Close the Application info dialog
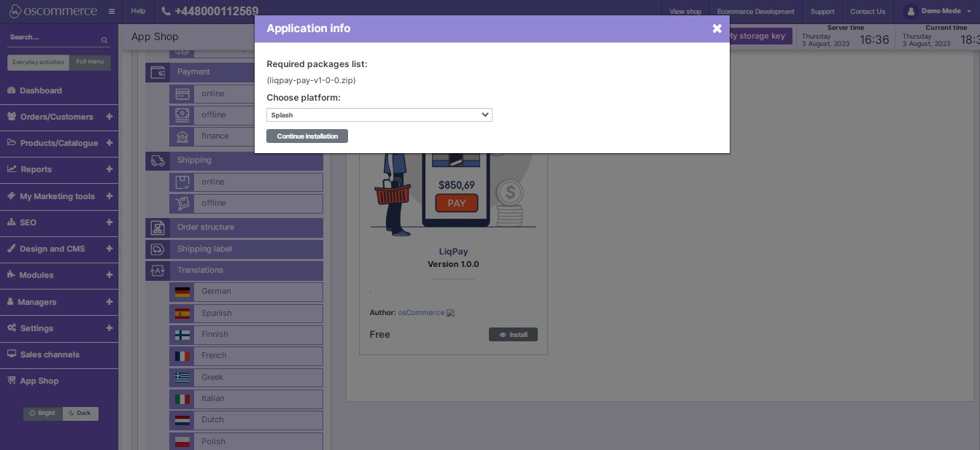Screen dimensions: 980x450 [x=717, y=28]
